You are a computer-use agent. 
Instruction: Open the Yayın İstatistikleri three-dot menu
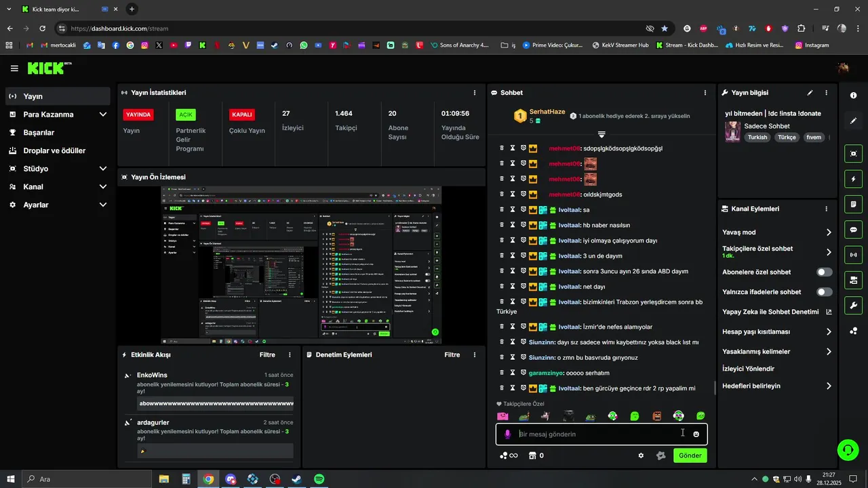tap(474, 93)
